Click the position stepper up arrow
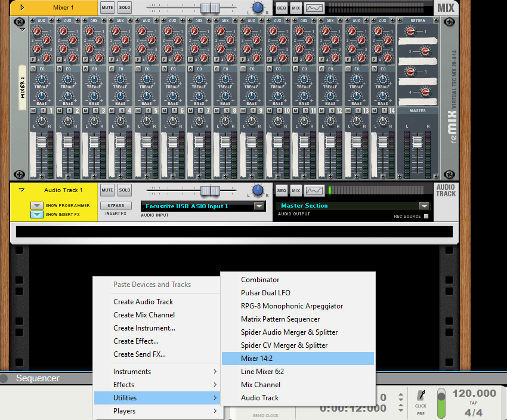The height and width of the screenshot is (420, 507). pos(401,396)
